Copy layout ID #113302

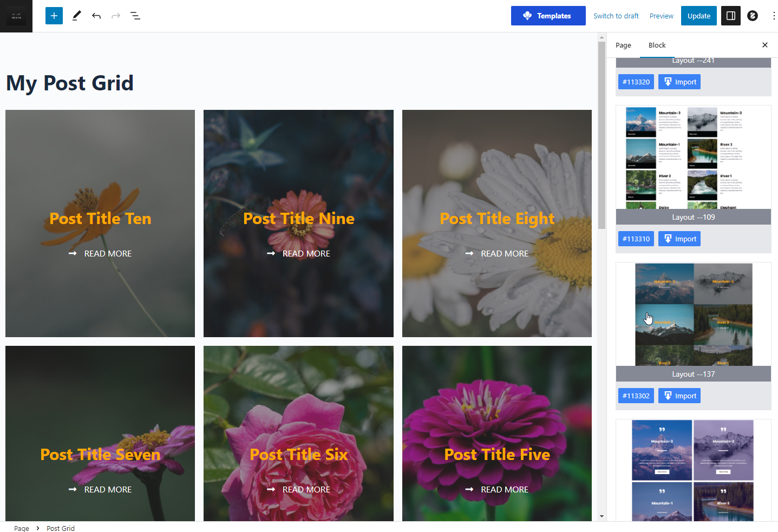point(636,396)
